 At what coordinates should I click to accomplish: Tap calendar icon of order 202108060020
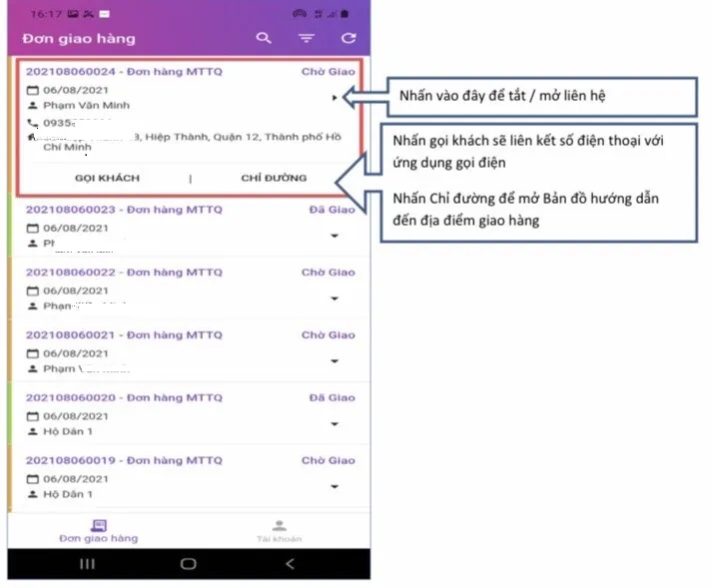tap(32, 416)
